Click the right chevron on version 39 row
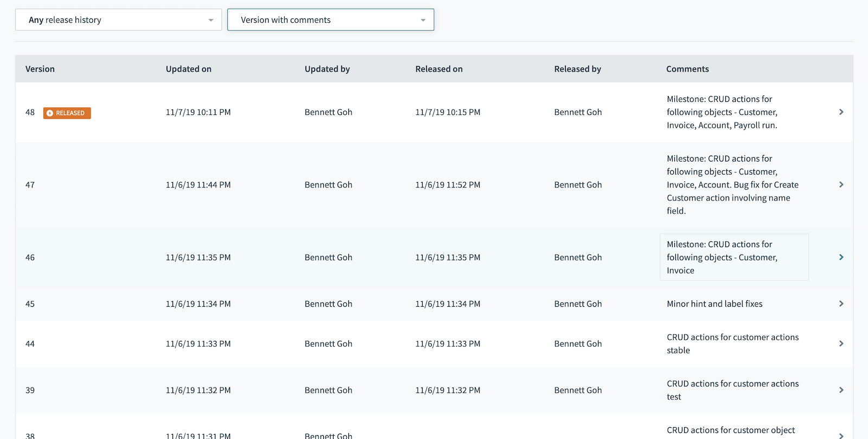The image size is (868, 439). pyautogui.click(x=841, y=390)
